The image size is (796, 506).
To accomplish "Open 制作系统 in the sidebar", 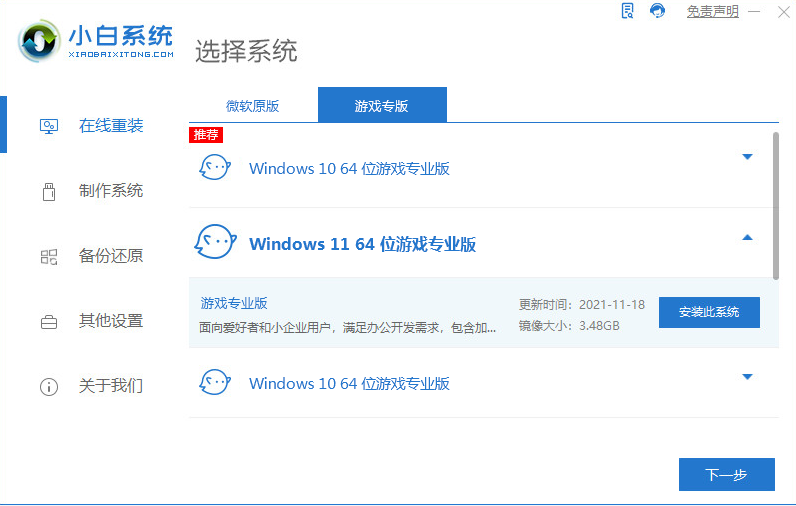I will [x=111, y=191].
